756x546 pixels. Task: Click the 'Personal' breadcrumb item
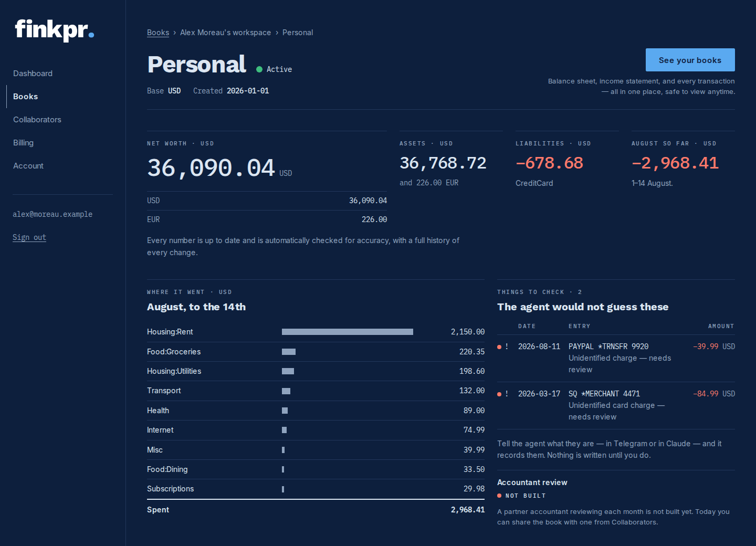[x=298, y=33]
